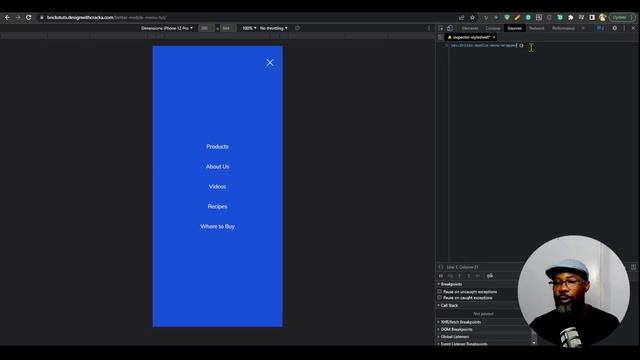The width and height of the screenshot is (640, 360).
Task: Open device toolbar more options
Action: click(x=429, y=28)
